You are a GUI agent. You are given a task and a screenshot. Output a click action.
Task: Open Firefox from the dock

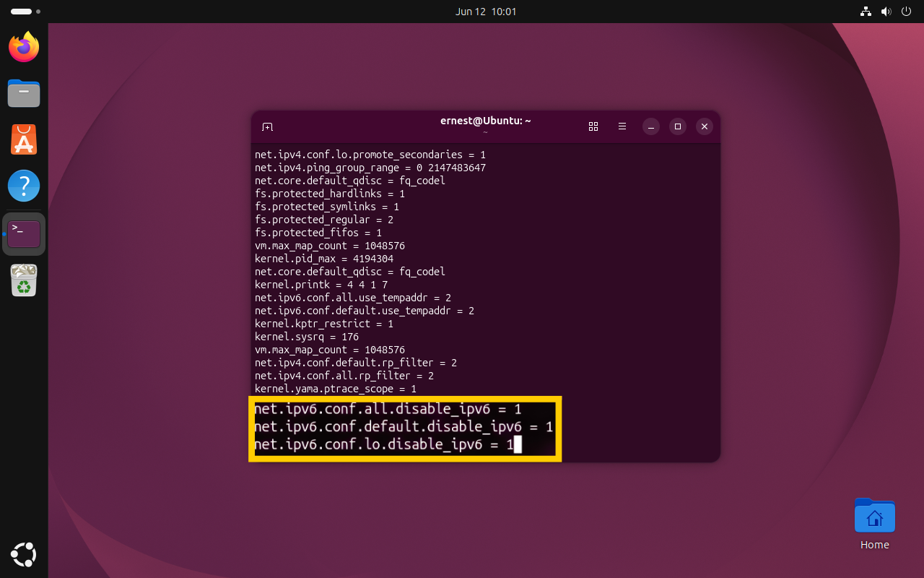tap(24, 47)
